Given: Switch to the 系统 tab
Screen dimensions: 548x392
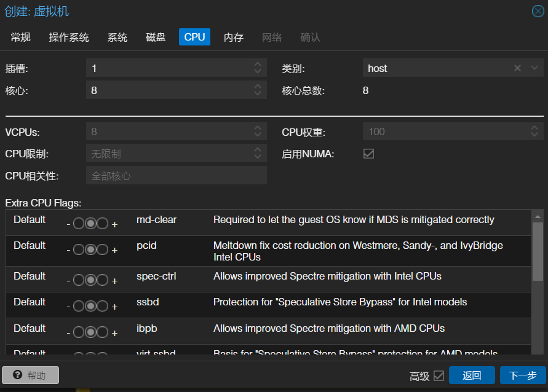Looking at the screenshot, I should point(117,37).
